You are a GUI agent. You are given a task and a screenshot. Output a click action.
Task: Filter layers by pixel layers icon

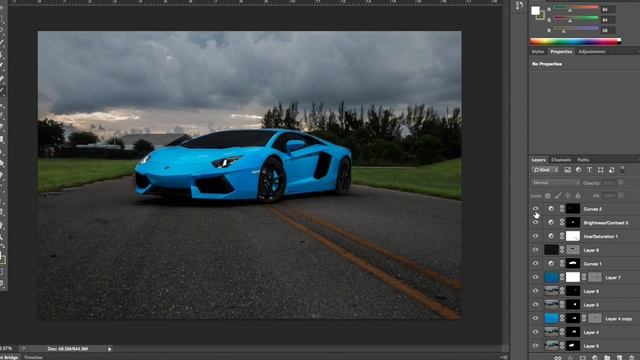(567, 170)
